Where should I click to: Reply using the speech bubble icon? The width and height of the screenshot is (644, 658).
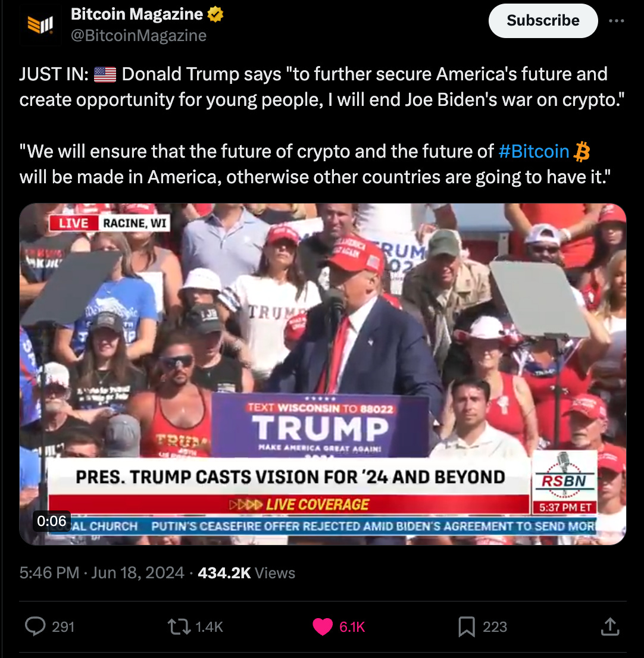[35, 626]
